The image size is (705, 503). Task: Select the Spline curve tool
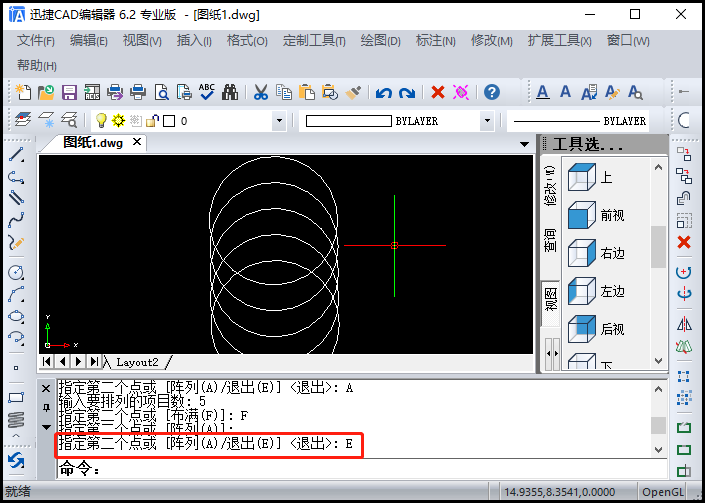[x=16, y=219]
